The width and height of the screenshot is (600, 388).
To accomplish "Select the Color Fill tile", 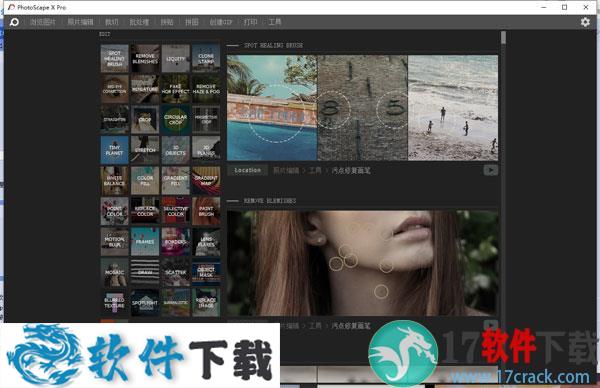I will tap(145, 181).
